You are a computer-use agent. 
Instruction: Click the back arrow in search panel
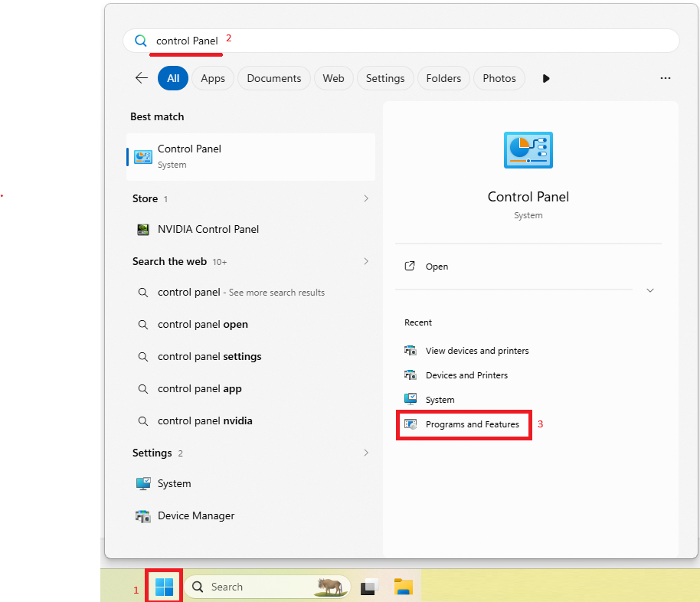point(142,78)
